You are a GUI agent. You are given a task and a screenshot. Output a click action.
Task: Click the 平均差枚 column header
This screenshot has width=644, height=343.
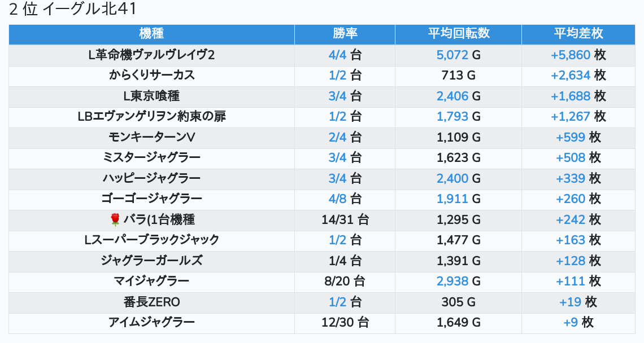point(578,33)
